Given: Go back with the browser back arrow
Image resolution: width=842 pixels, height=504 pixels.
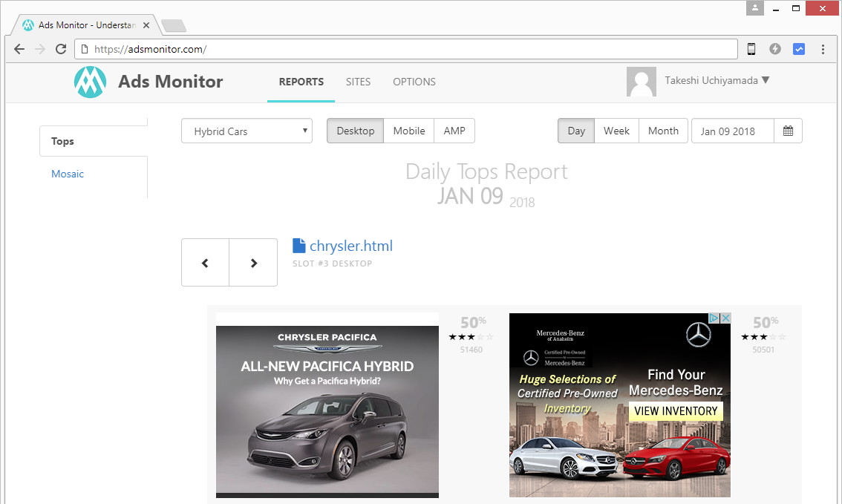Looking at the screenshot, I should [19, 50].
